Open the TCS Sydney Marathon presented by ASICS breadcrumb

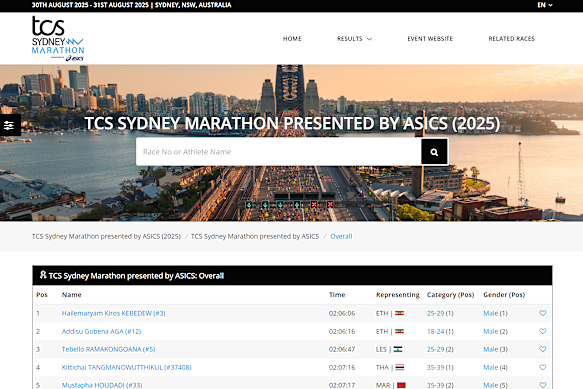pyautogui.click(x=255, y=237)
